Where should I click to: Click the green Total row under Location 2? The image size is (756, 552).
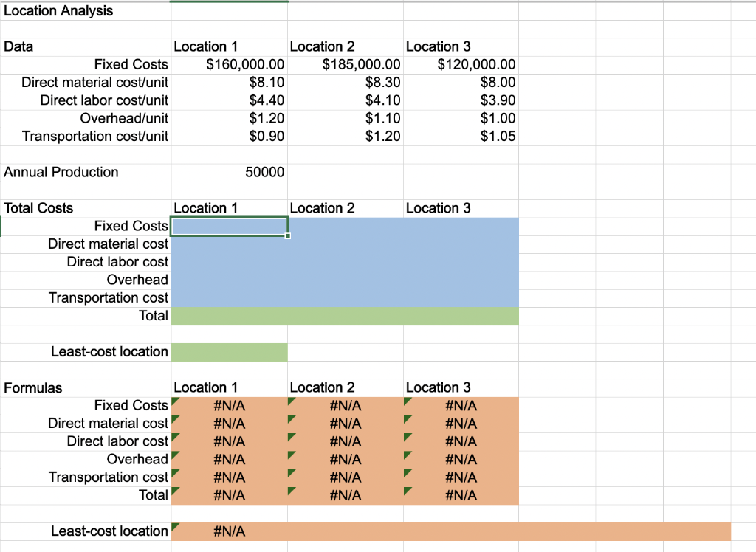coord(345,316)
